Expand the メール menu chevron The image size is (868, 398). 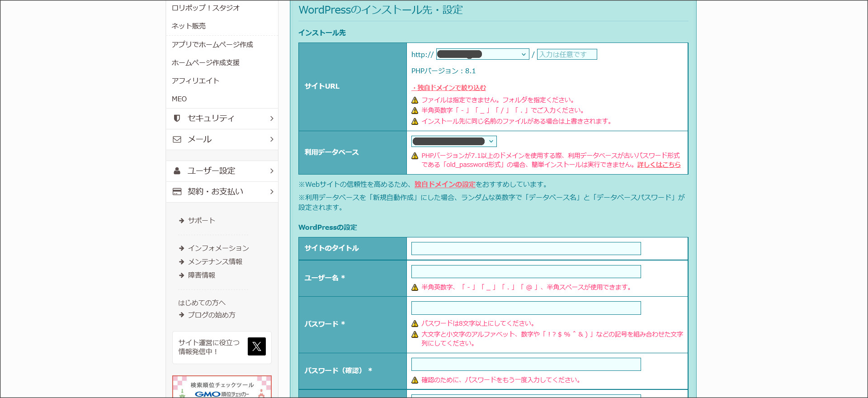coord(271,139)
